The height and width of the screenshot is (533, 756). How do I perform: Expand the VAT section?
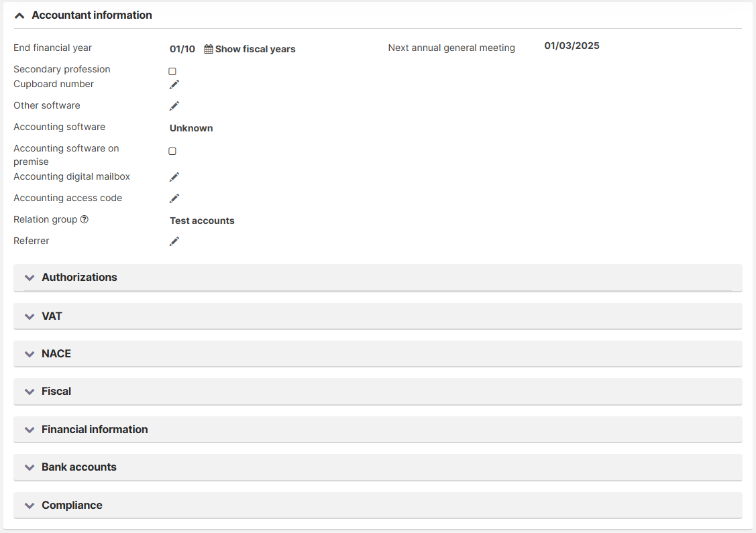pyautogui.click(x=30, y=316)
